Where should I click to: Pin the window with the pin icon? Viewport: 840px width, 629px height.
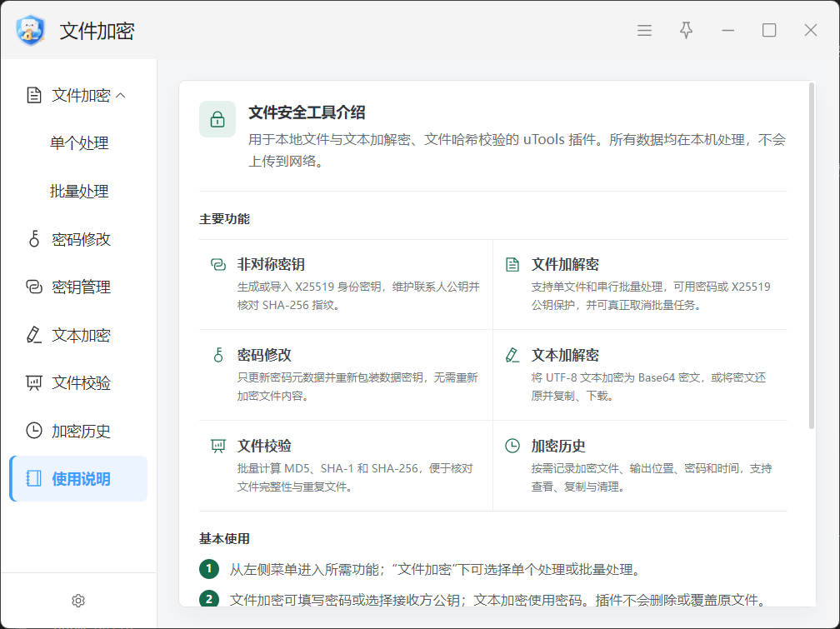coord(687,31)
